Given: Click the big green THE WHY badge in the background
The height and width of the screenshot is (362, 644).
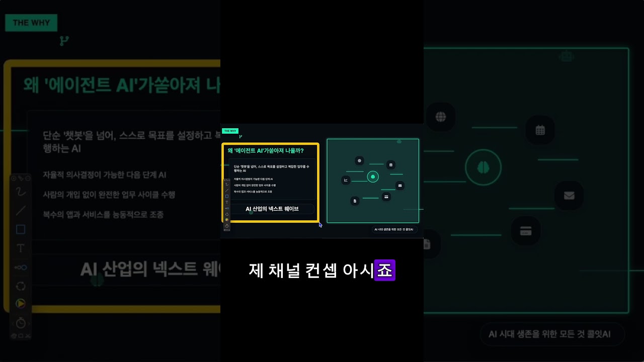Looking at the screenshot, I should (31, 23).
